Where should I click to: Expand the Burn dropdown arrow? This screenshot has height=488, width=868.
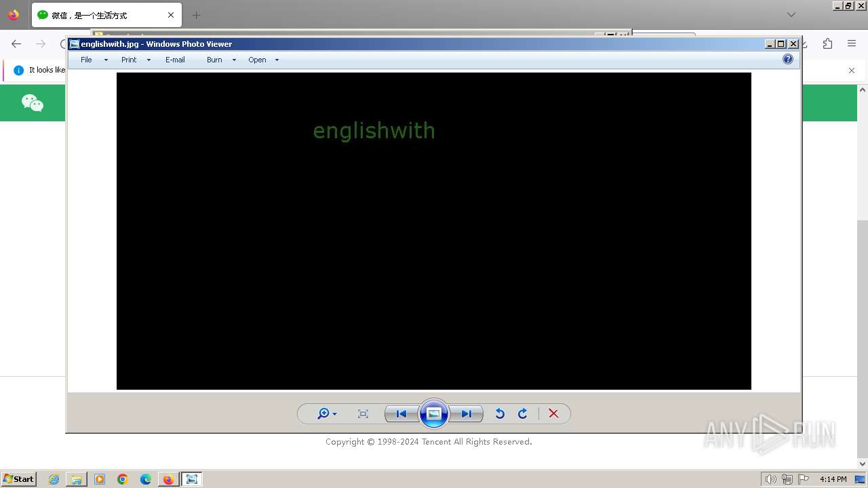[x=234, y=60]
